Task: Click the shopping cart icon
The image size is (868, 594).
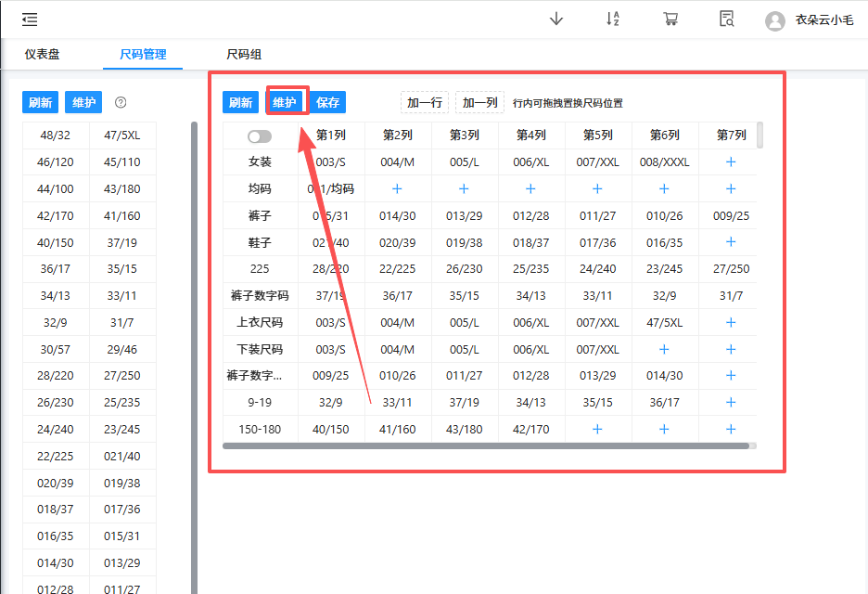Action: pos(670,19)
